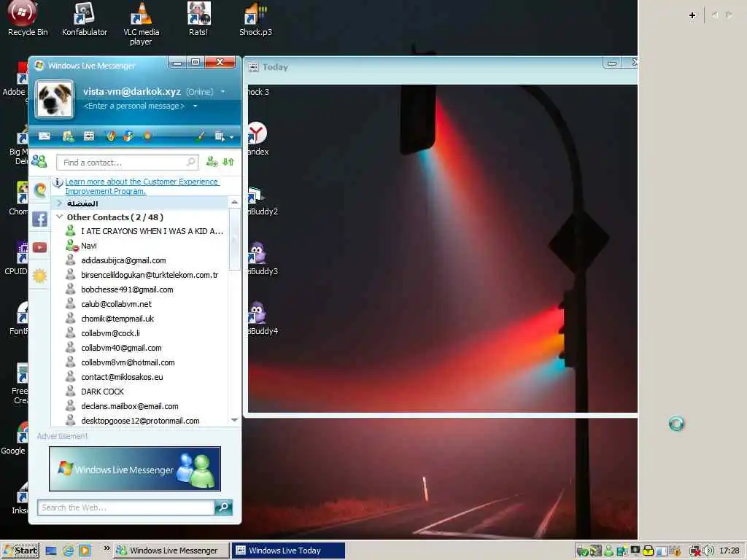Open the paintbrush color scheme icon
747x560 pixels.
[201, 136]
